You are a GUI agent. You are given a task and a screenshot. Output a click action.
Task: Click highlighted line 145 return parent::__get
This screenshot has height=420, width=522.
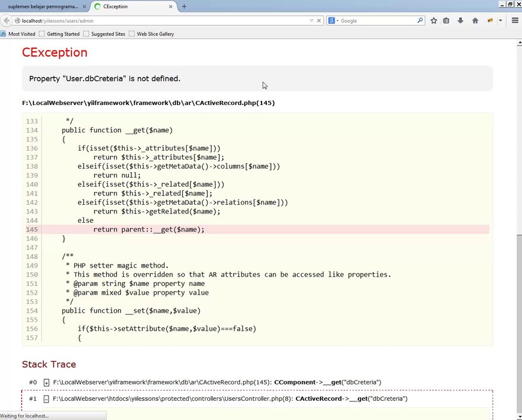click(257, 229)
